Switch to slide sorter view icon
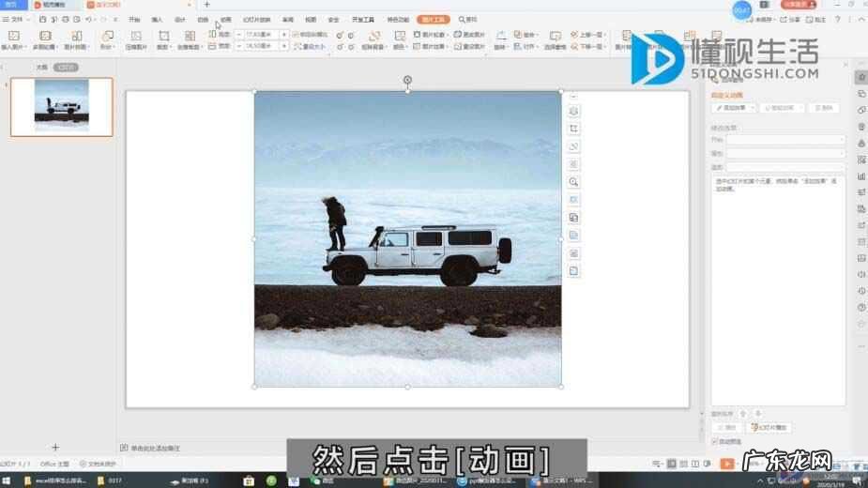Screen dimensions: 868x488 [684, 464]
